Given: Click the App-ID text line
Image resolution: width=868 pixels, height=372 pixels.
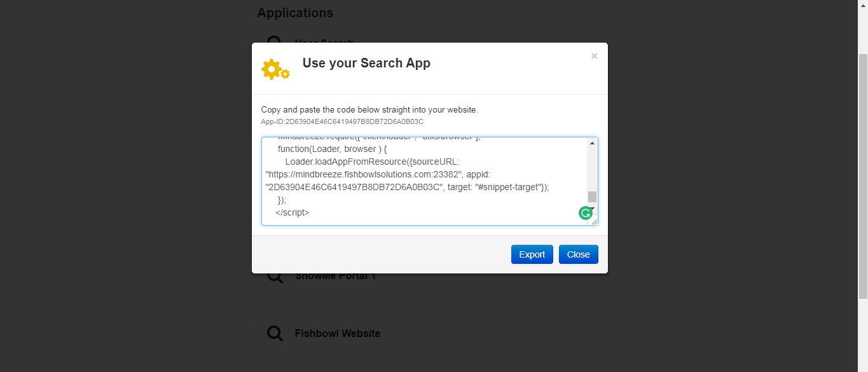Looking at the screenshot, I should click(x=342, y=121).
